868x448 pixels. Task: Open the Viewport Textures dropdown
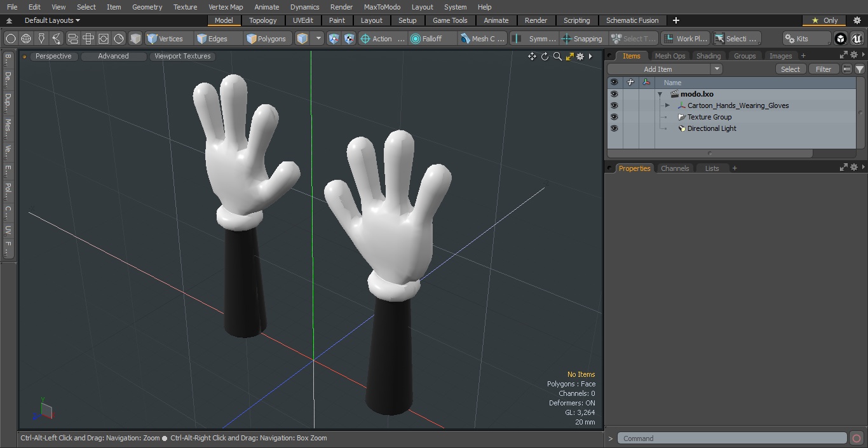(x=182, y=57)
